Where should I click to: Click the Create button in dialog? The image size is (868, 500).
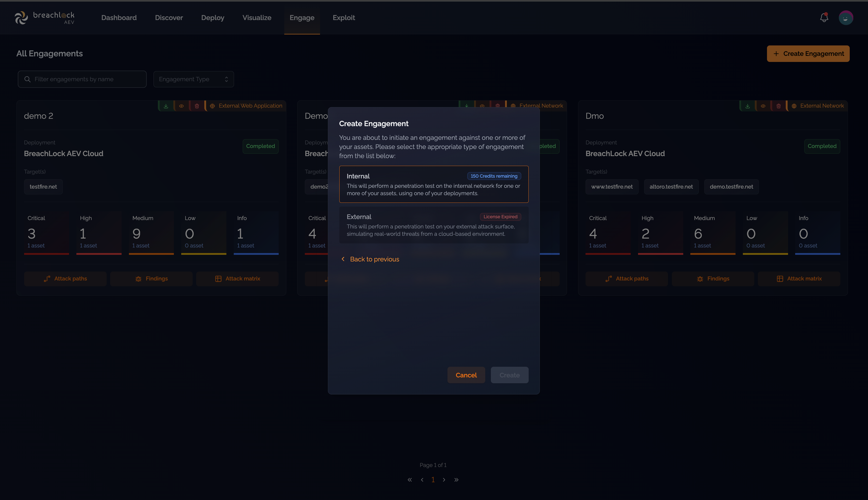click(x=509, y=375)
